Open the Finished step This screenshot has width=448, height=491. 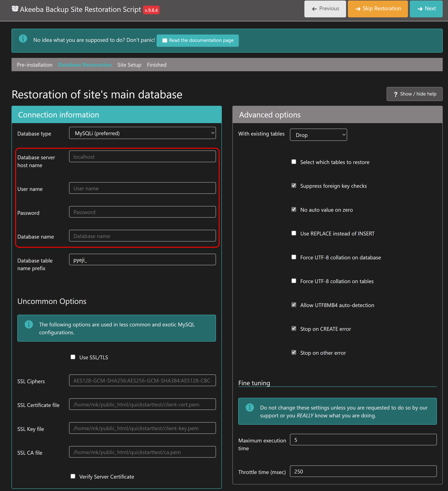pos(157,65)
